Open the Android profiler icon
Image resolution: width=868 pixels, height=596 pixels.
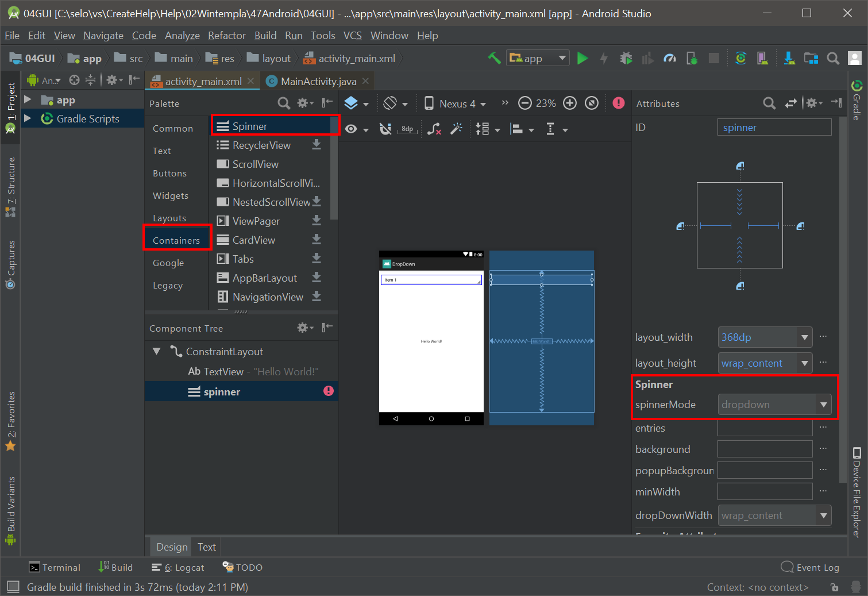[x=670, y=58]
